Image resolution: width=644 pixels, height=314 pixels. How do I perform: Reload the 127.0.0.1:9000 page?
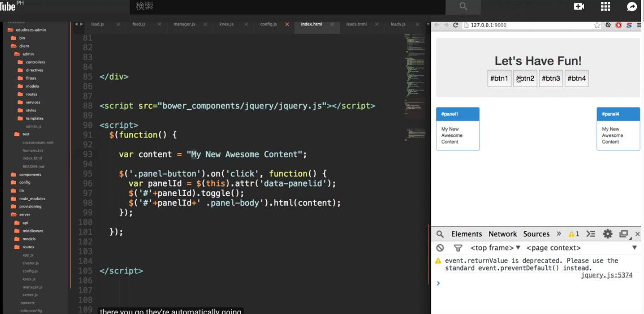tap(456, 25)
